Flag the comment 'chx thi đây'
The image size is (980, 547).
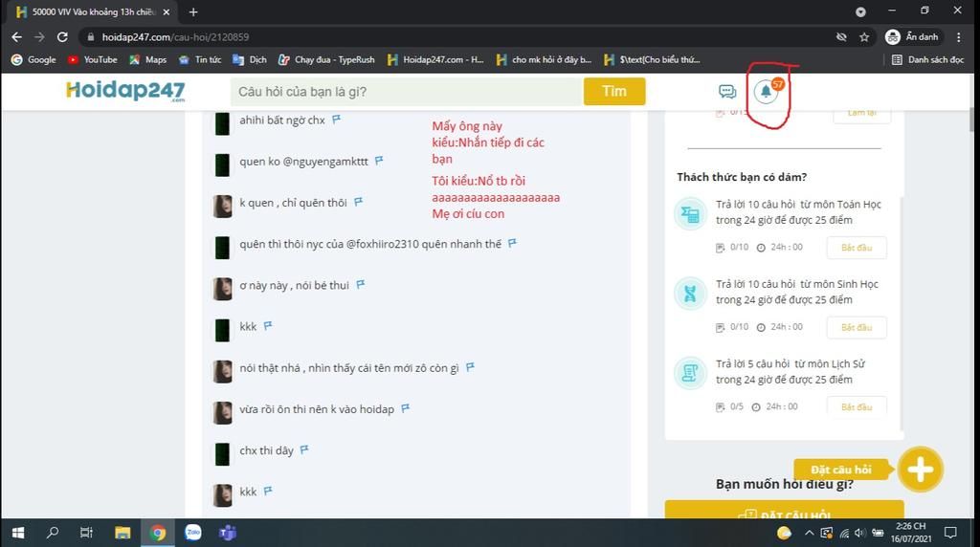[x=304, y=449]
